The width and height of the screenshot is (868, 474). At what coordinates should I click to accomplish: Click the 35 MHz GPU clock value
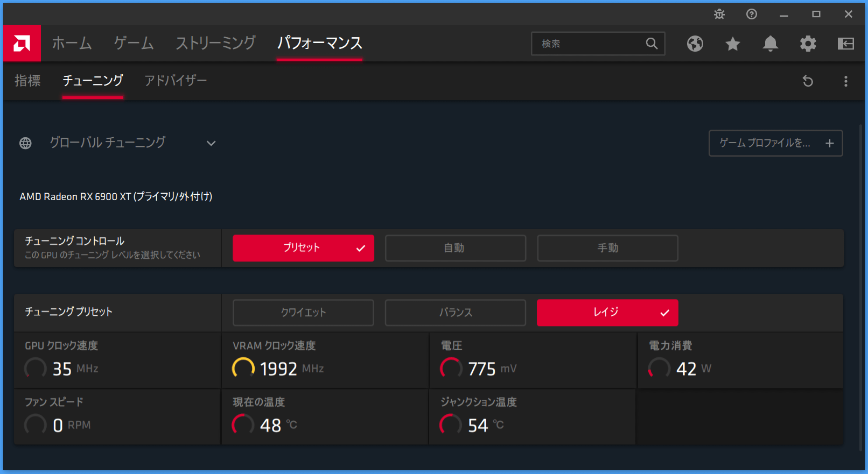75,369
